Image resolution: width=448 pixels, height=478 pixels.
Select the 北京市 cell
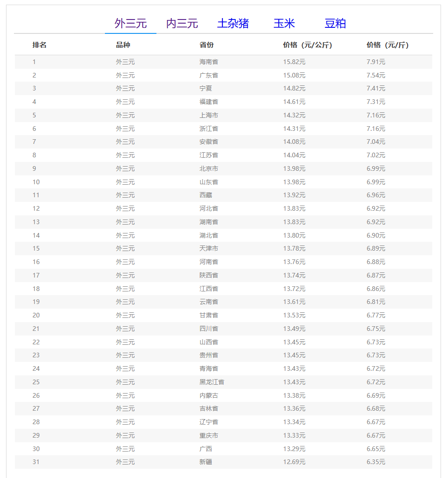click(x=209, y=168)
